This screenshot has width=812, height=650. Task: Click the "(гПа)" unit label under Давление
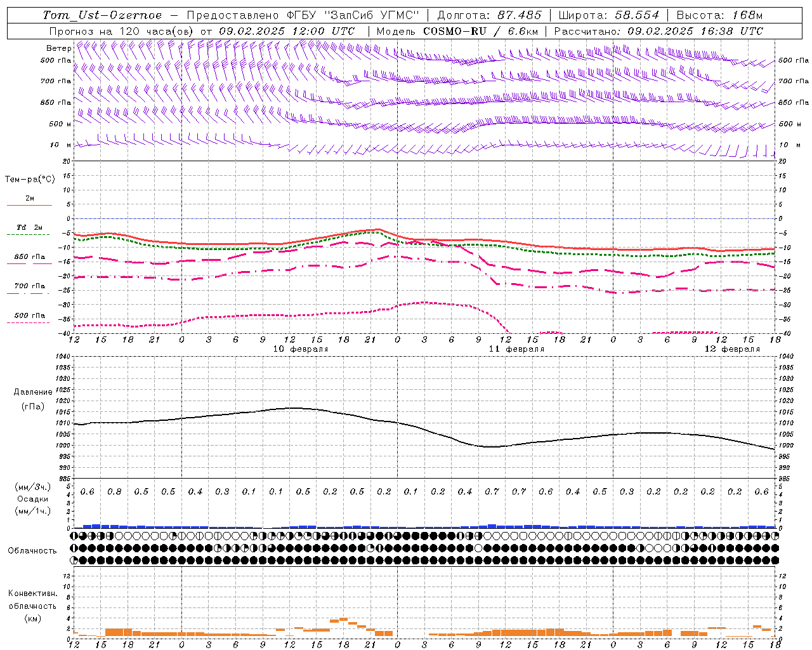point(33,406)
